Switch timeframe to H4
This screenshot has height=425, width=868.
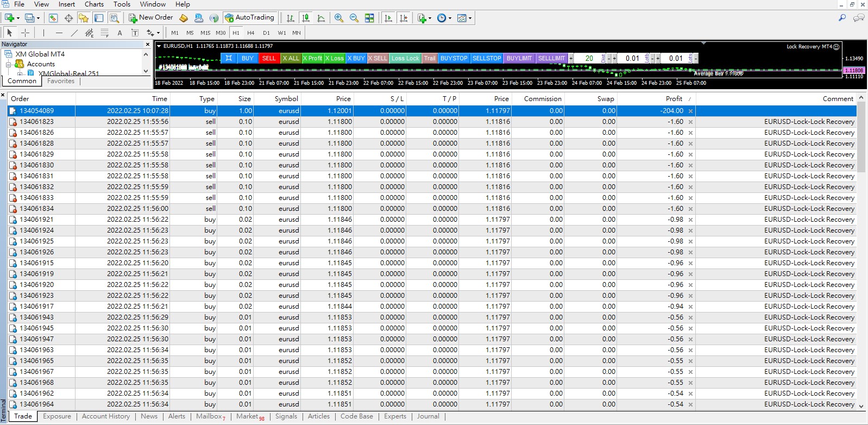pos(251,33)
